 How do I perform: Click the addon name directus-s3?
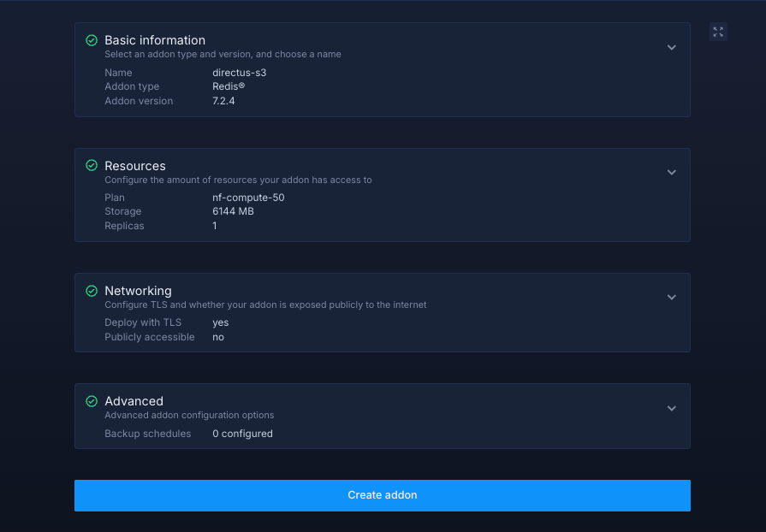pyautogui.click(x=239, y=73)
